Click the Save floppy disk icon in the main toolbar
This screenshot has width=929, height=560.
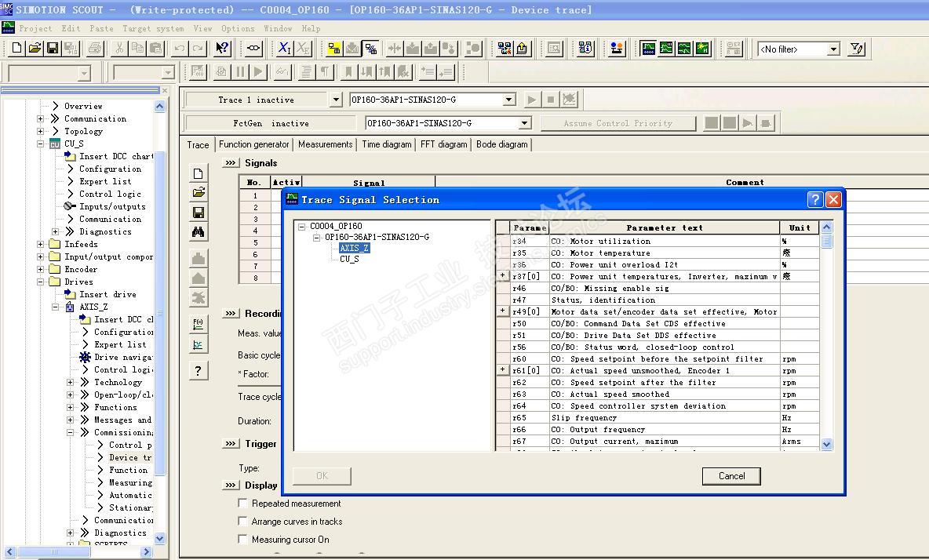53,48
